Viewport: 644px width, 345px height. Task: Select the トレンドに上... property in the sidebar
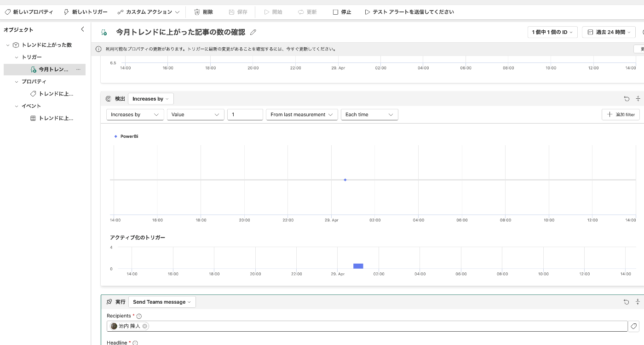55,93
